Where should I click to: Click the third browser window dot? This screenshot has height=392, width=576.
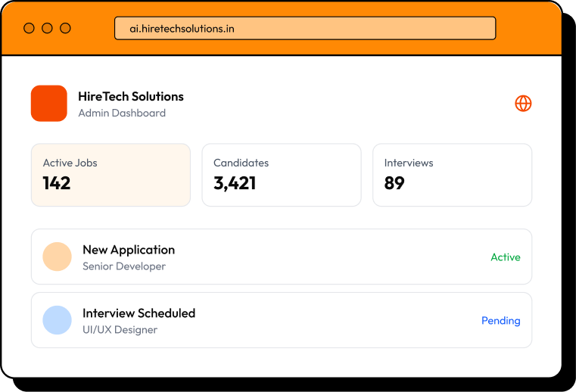coord(65,28)
